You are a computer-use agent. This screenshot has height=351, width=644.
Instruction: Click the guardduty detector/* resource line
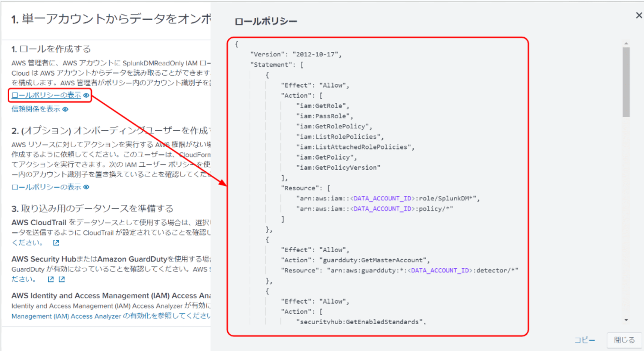tap(400, 271)
